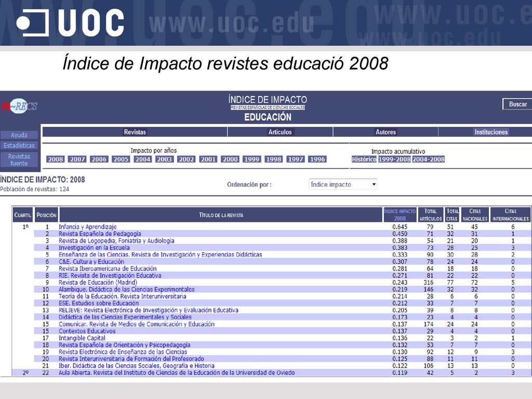Open the Revistas tab
Screen dimensions: 532x399
pos(135,132)
